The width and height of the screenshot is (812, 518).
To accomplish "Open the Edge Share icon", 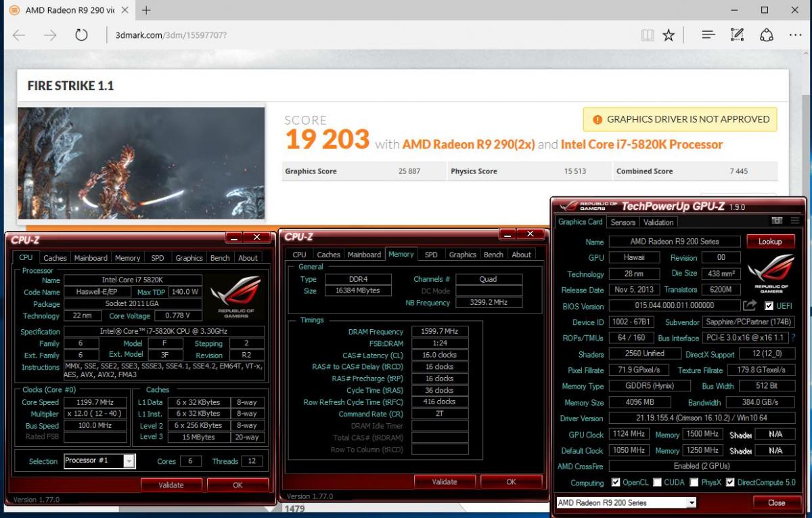I will click(767, 35).
